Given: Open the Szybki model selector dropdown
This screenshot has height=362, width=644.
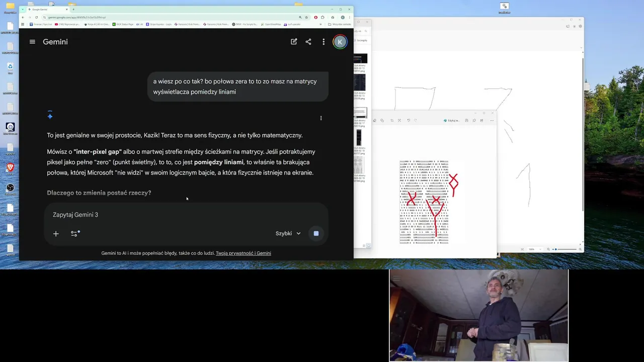Looking at the screenshot, I should tap(288, 233).
